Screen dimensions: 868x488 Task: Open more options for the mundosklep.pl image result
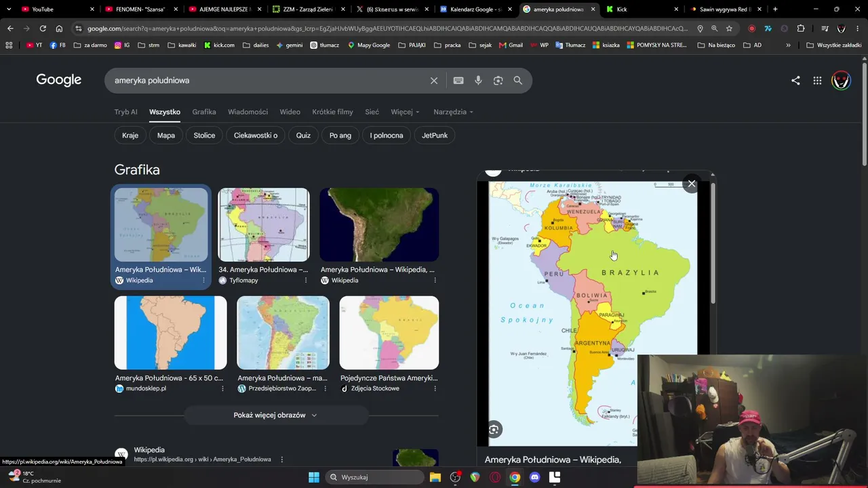(x=222, y=389)
